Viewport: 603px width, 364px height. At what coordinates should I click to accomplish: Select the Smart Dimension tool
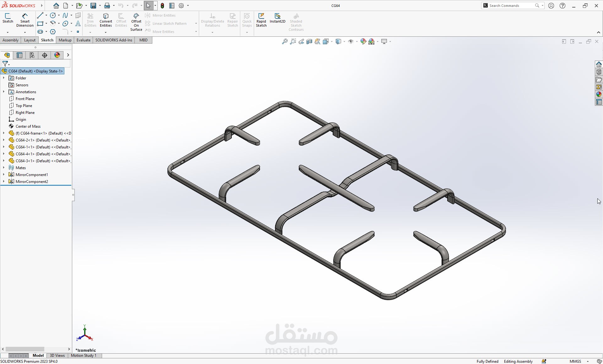25,20
